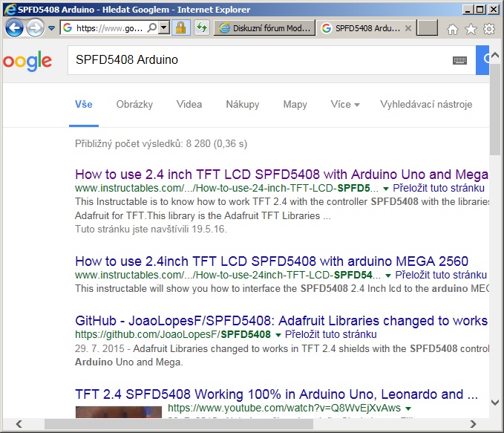This screenshot has width=504, height=433.
Task: Click Přeložit tuto stránku for GitHub result
Action: 330,334
